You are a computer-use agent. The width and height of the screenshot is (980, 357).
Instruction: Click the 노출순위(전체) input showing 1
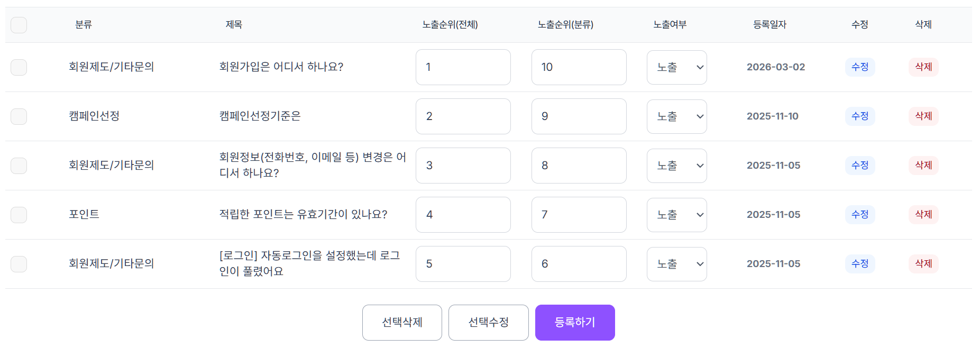tap(463, 67)
